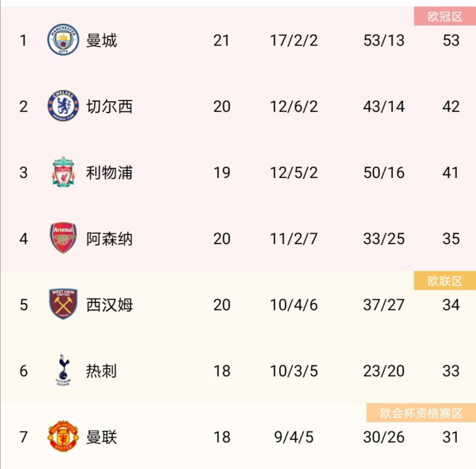Click Arsenal's 11/2/7 win-draw-loss record
The height and width of the screenshot is (469, 476).
(x=294, y=239)
